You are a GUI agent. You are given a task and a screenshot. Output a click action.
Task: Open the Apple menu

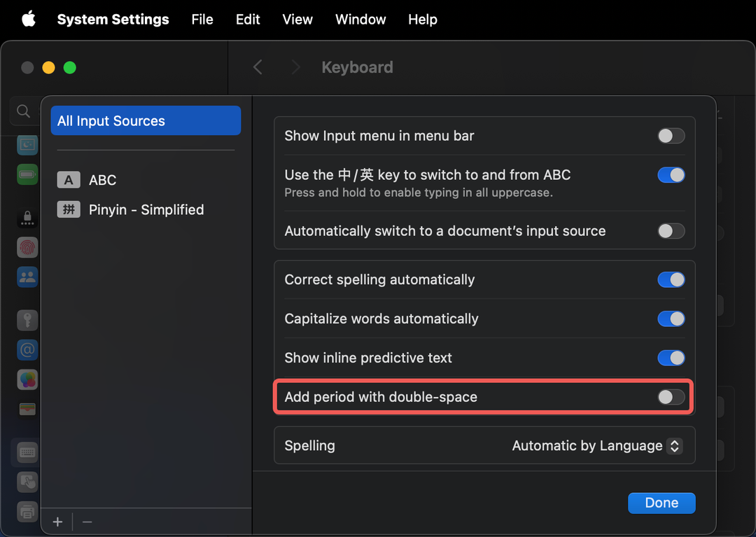(x=28, y=19)
